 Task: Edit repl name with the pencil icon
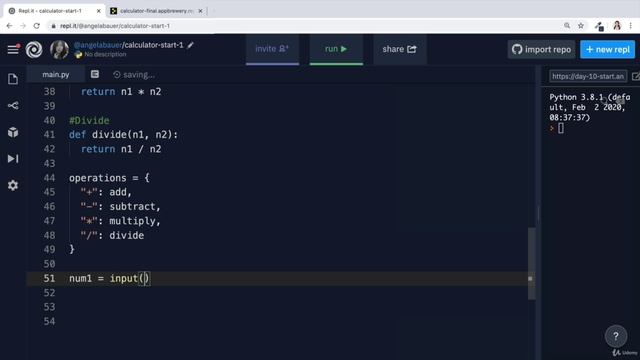190,45
